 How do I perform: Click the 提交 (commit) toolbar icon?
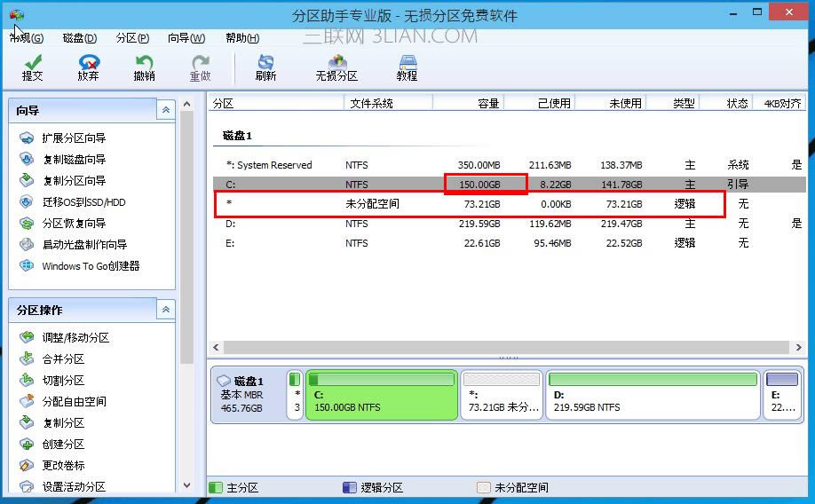tap(32, 68)
